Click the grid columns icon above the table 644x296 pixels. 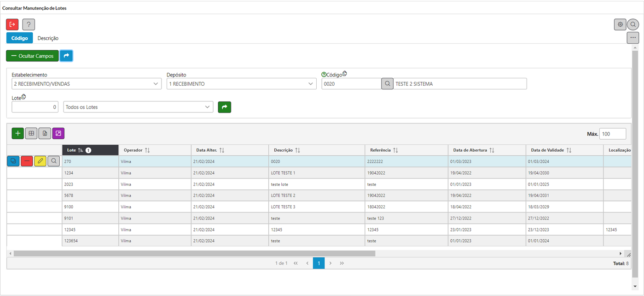click(31, 133)
